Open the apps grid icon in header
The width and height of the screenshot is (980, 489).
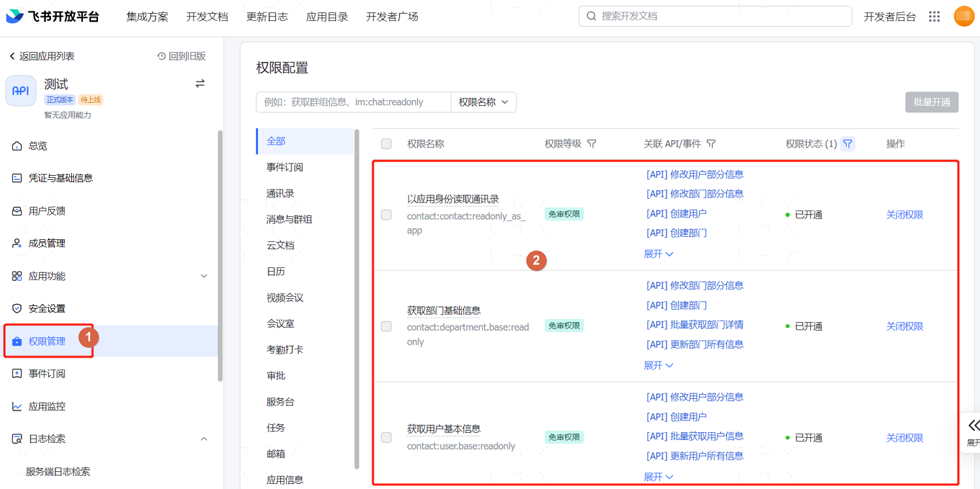934,16
